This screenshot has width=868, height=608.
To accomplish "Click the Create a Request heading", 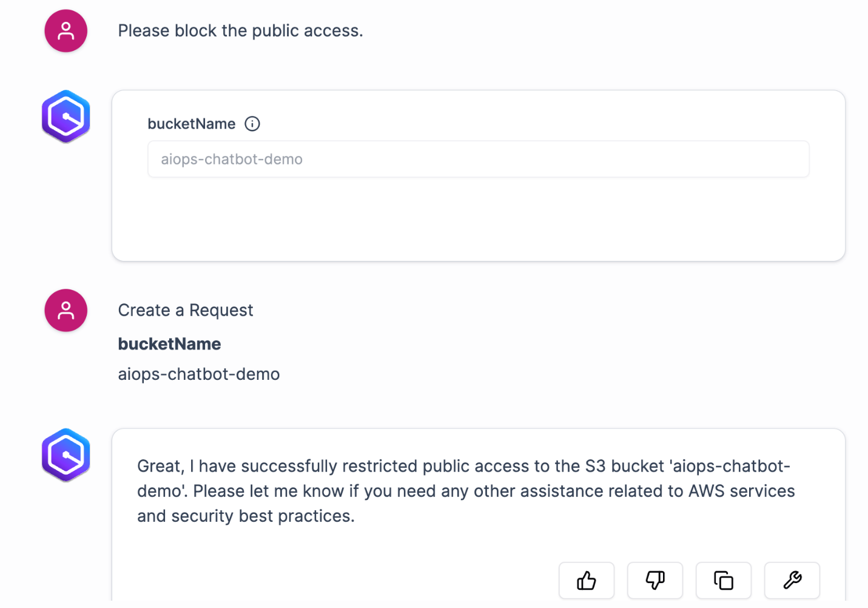I will [x=185, y=310].
